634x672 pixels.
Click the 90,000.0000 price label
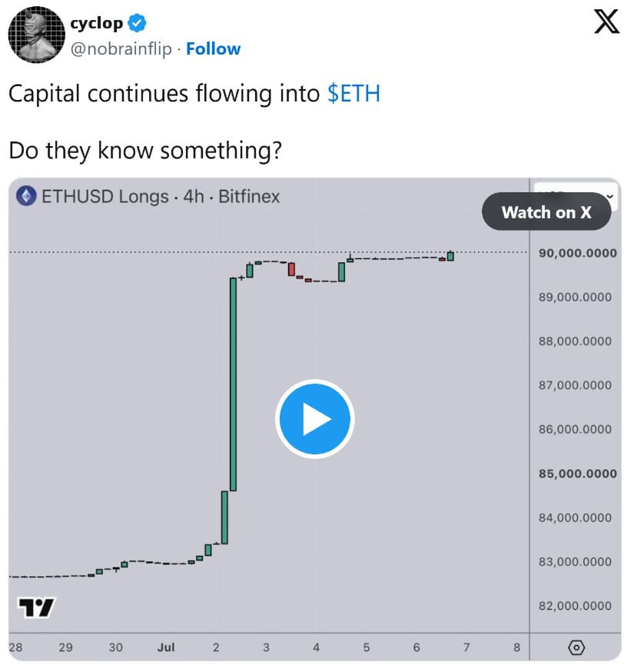click(x=577, y=253)
